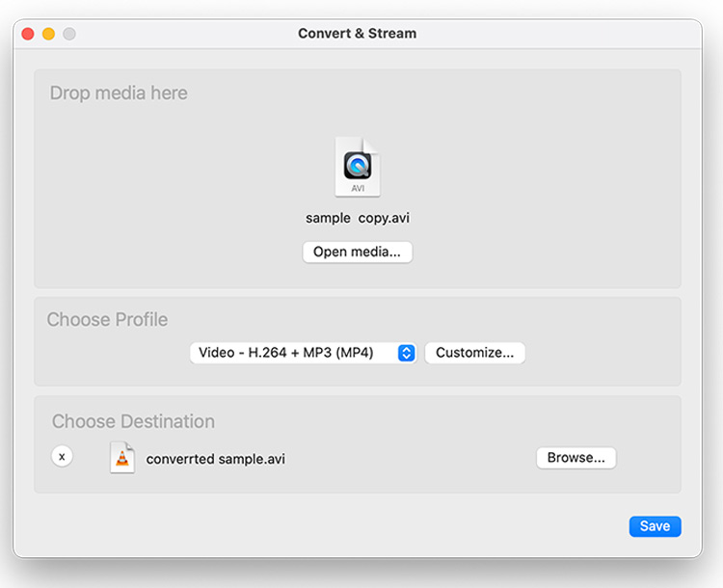Click the Choose Profile heading

[x=107, y=320]
